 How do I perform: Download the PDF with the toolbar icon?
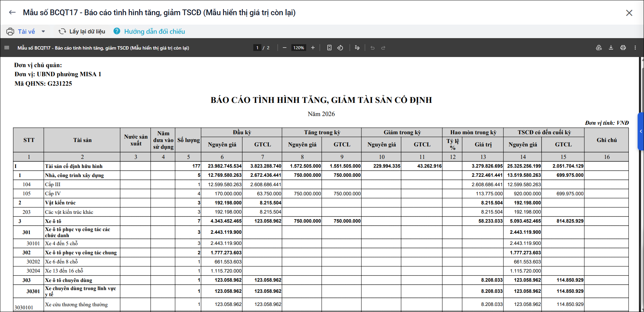pyautogui.click(x=611, y=48)
